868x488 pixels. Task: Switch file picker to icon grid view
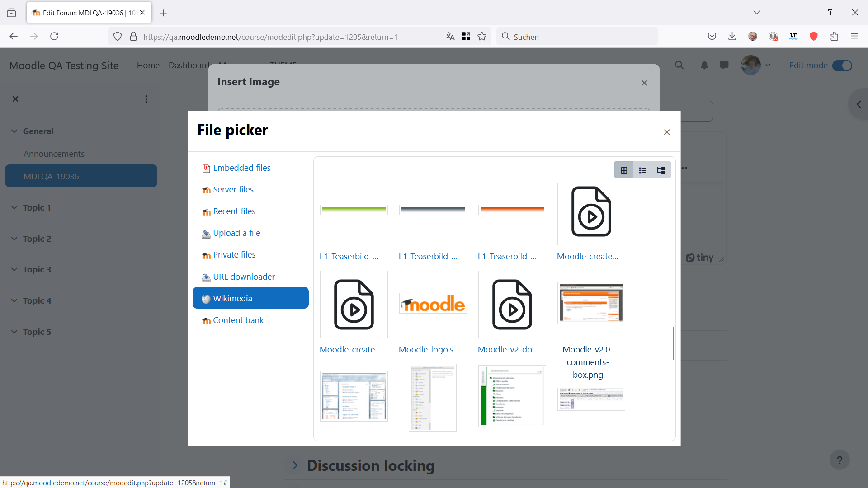click(624, 170)
